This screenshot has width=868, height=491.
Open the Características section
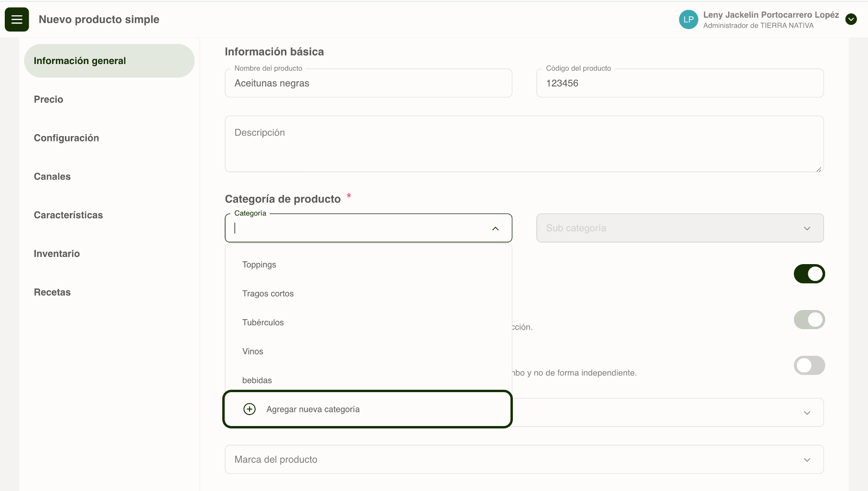click(x=68, y=215)
